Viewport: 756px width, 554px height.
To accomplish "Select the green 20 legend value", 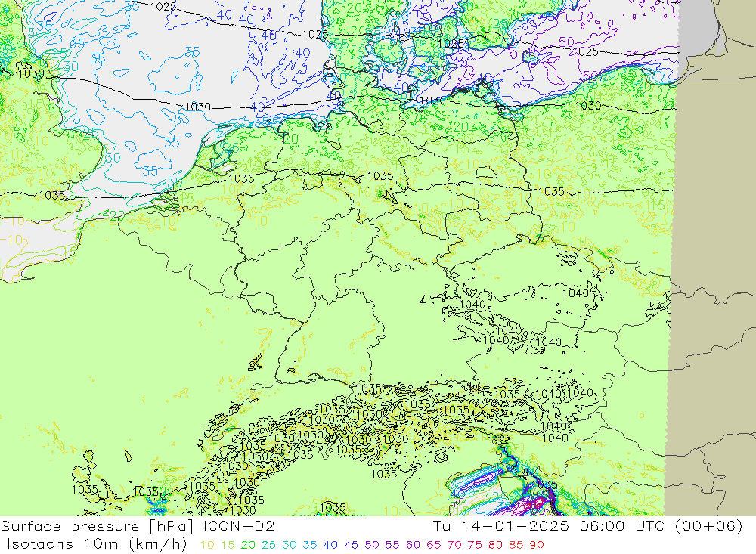I will 248,545.
